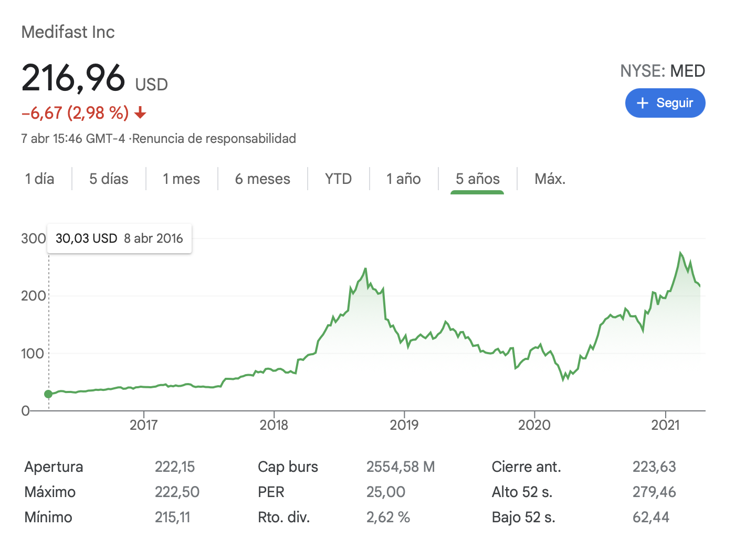Screen dimensions: 756x558
Task: Click the 200 y-axis label
Action: pos(33,296)
